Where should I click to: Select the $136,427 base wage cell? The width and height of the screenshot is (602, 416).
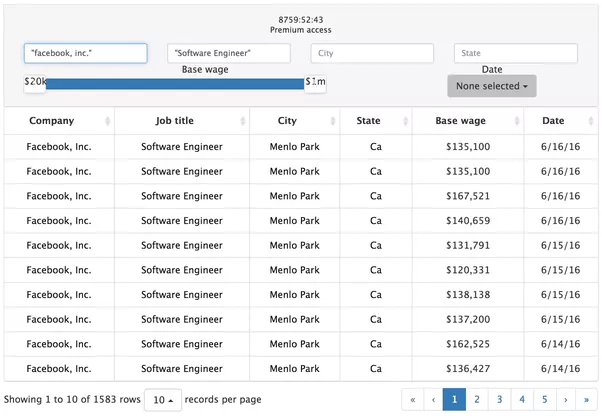(468, 369)
